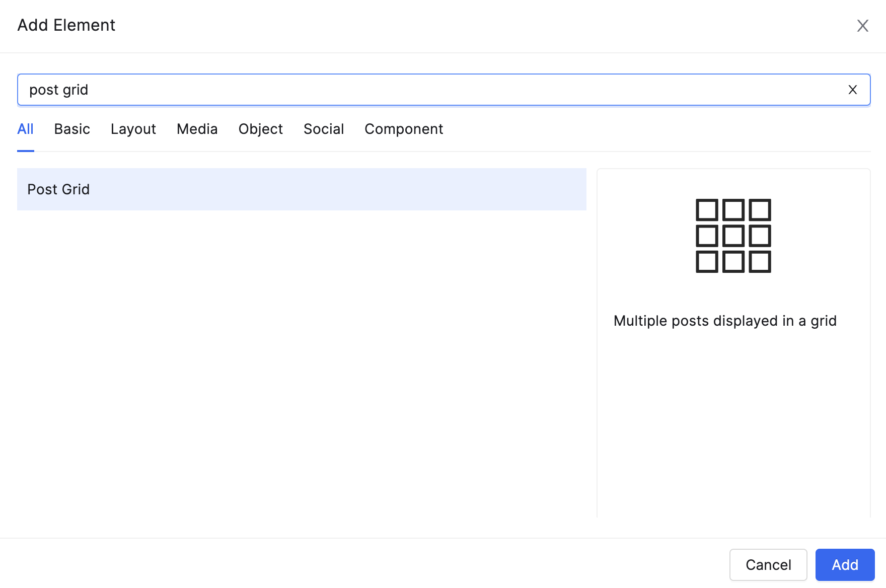Clear the search field text
The width and height of the screenshot is (886, 588).
(x=852, y=90)
